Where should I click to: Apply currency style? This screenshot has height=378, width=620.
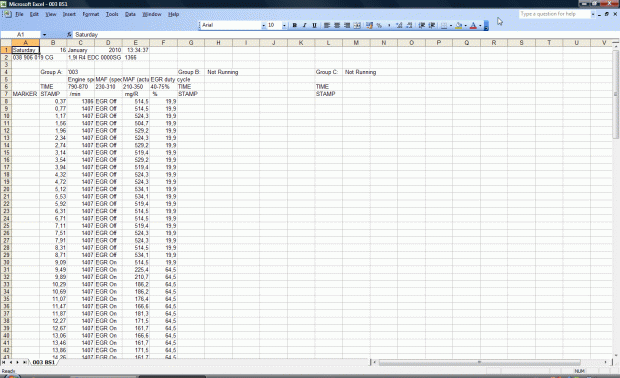pos(369,25)
